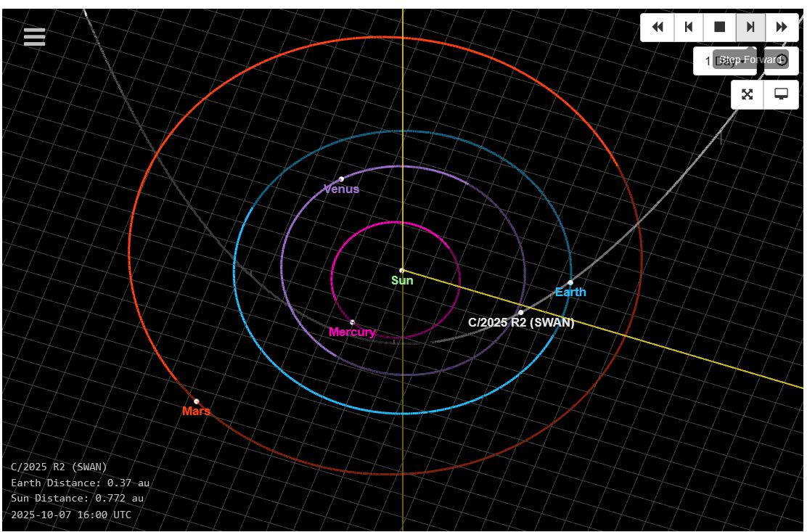Click the Mercury label

point(352,332)
